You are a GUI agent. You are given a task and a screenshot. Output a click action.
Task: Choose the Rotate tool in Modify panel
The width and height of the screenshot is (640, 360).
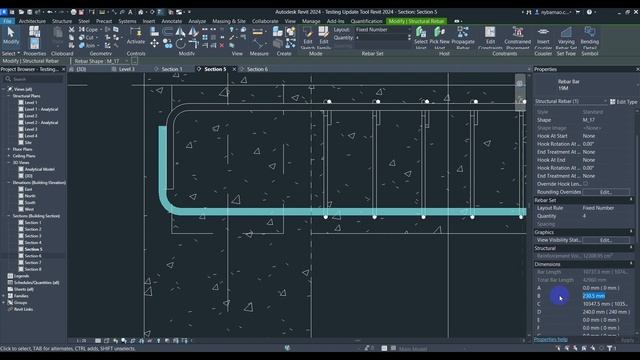180,43
